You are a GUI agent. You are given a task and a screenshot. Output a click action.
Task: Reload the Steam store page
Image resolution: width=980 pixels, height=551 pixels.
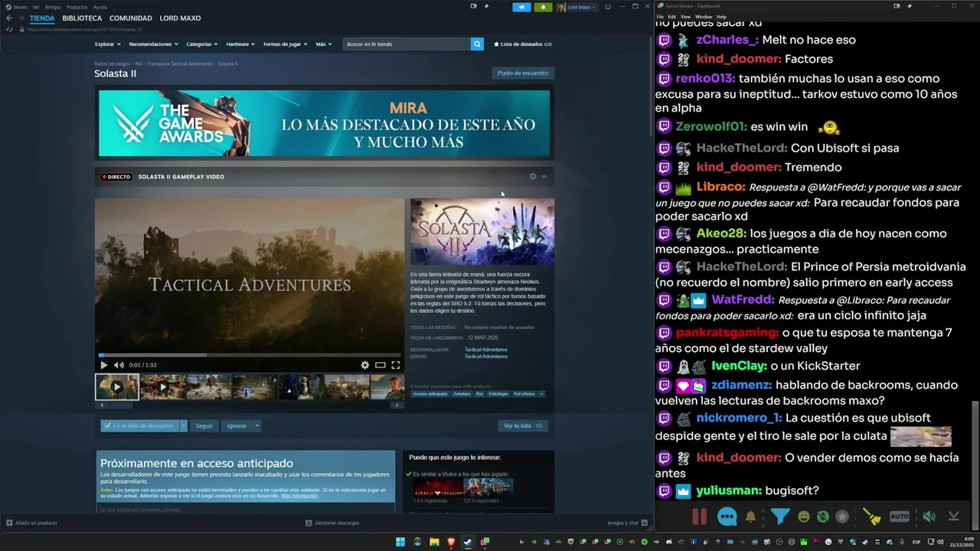[9, 29]
